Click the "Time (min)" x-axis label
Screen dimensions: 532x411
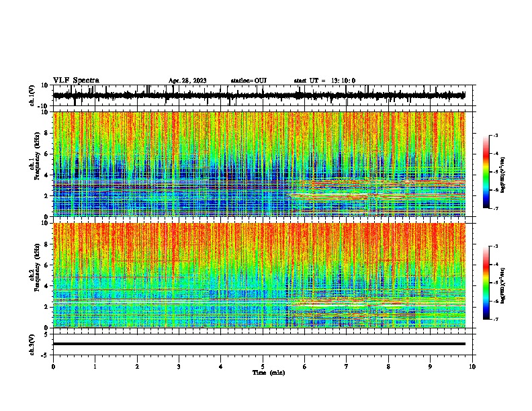tap(269, 373)
